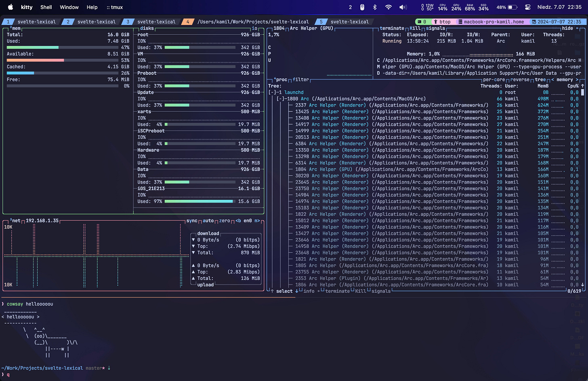588x381 pixels.
Task: Click the disks box title
Action: (x=147, y=28)
